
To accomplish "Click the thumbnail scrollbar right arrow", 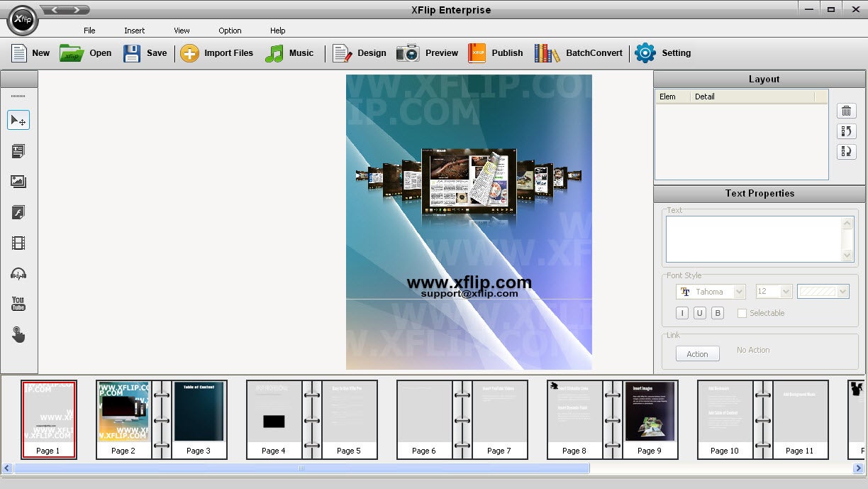I will [858, 468].
